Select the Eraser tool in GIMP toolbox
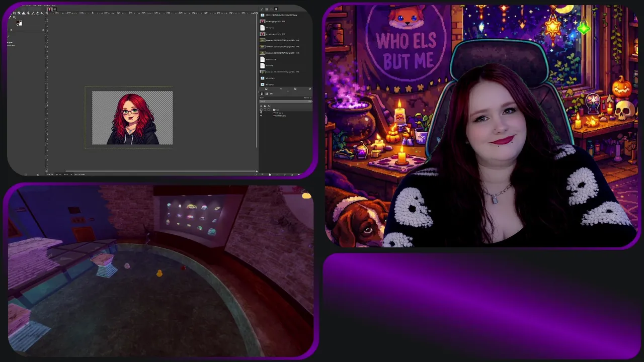Image resolution: width=644 pixels, height=362 pixels. pyautogui.click(x=38, y=13)
